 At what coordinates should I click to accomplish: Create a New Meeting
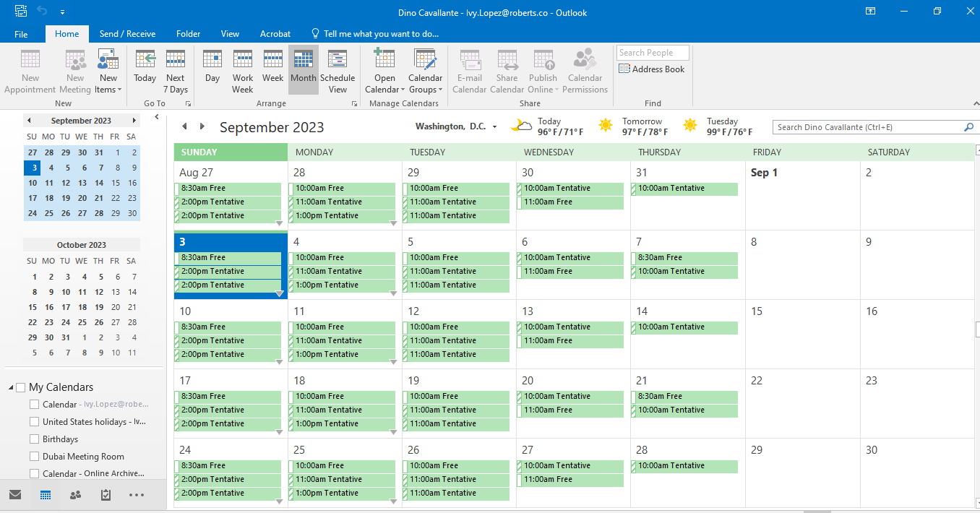[x=75, y=71]
